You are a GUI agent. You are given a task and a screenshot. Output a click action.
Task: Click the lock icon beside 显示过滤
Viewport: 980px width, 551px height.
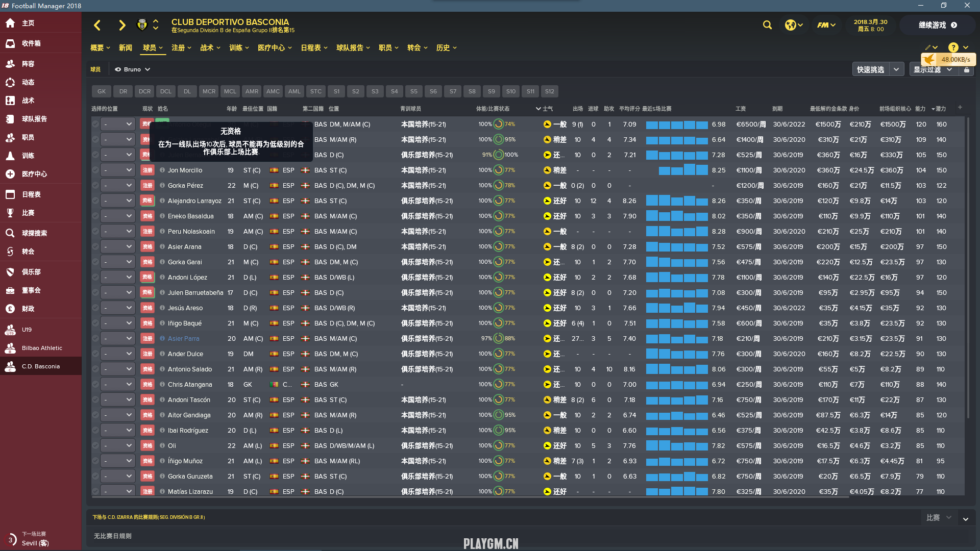click(967, 70)
